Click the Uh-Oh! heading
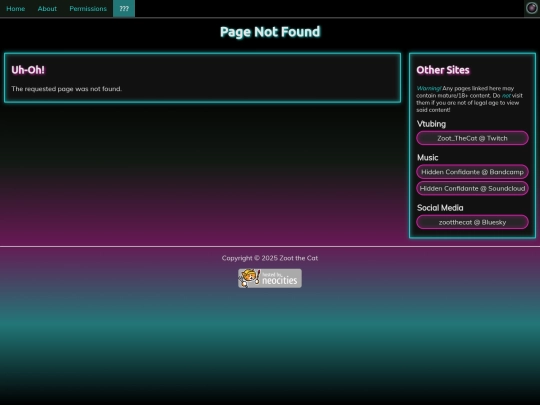 [28, 70]
